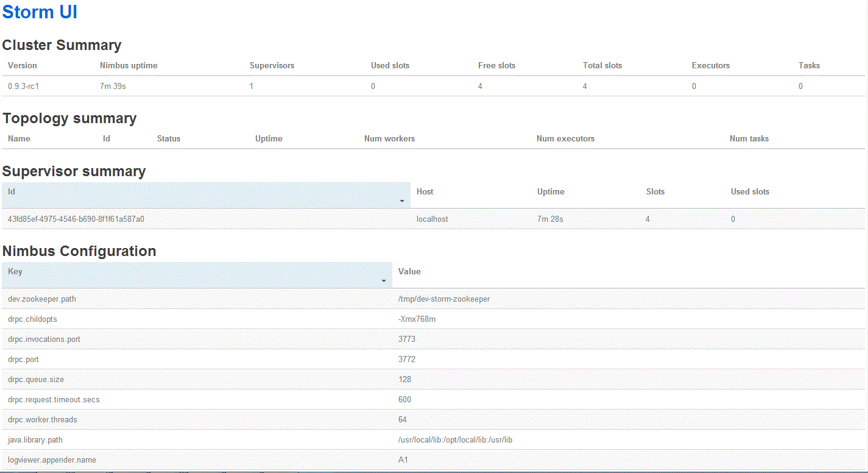The height and width of the screenshot is (473, 868).
Task: Click the Supervisor summary heading
Action: pos(74,171)
